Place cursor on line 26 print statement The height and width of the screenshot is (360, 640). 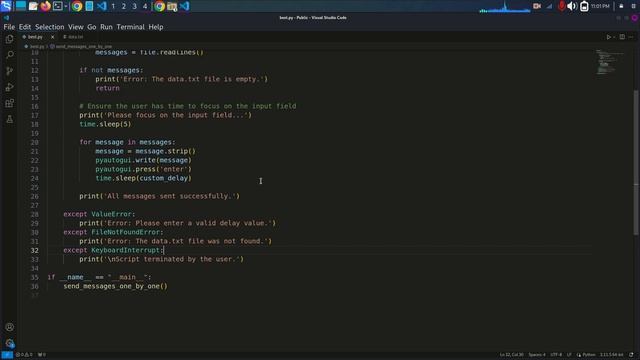click(160, 196)
